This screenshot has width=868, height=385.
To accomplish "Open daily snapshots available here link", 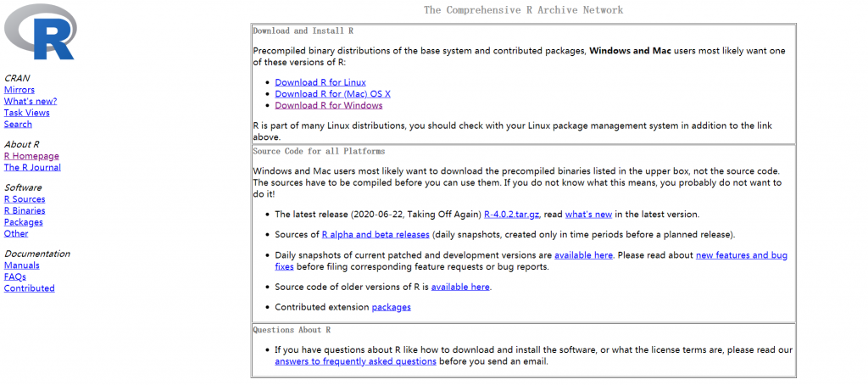I will 583,255.
